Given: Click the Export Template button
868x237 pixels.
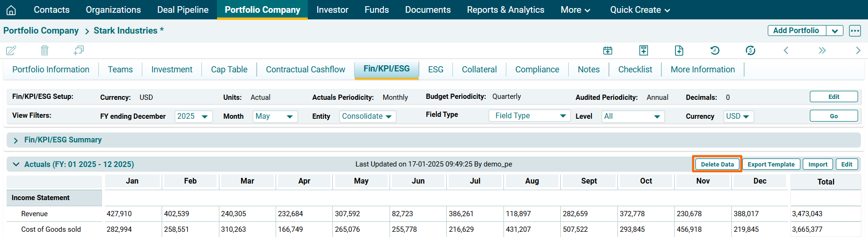Looking at the screenshot, I should point(771,164).
